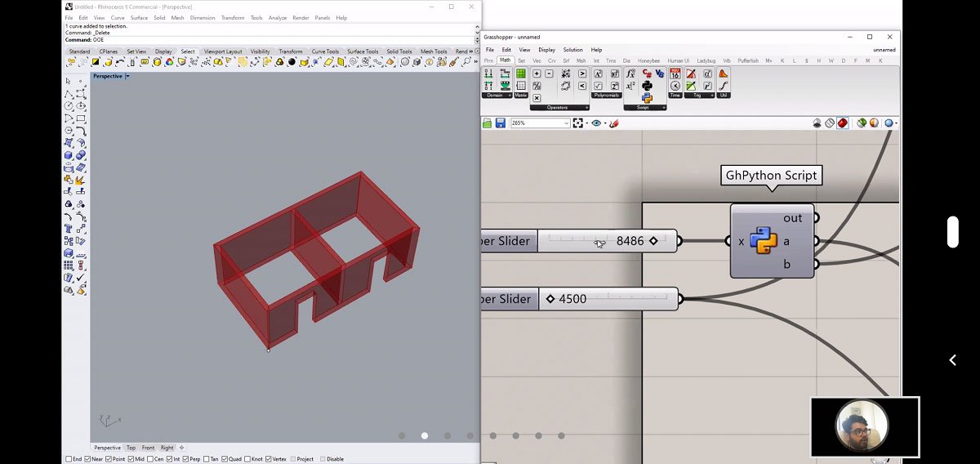The image size is (980, 464).
Task: Toggle the Cen osnap checkbox
Action: [x=150, y=459]
